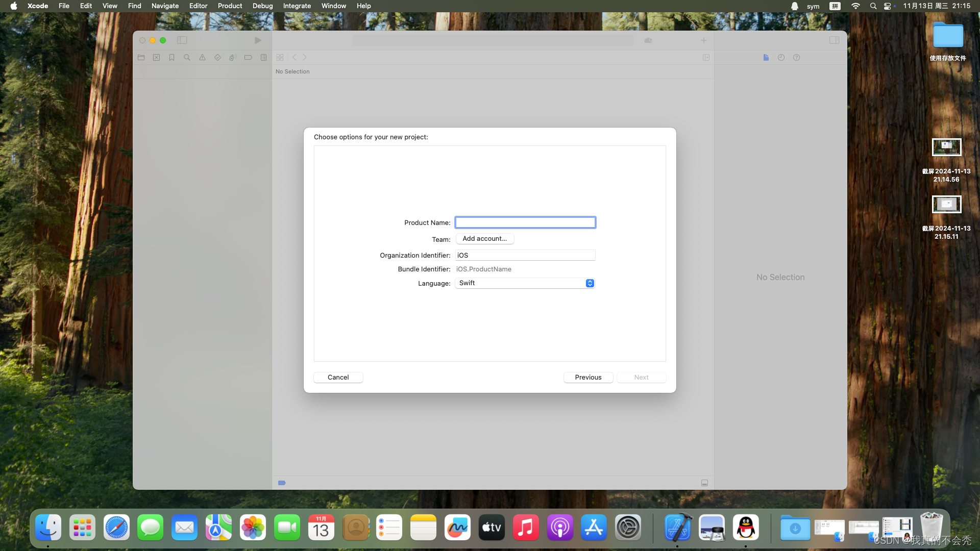Viewport: 980px width, 551px height.
Task: Click the Bundle Identifier value iOS.ProductName
Action: point(483,269)
